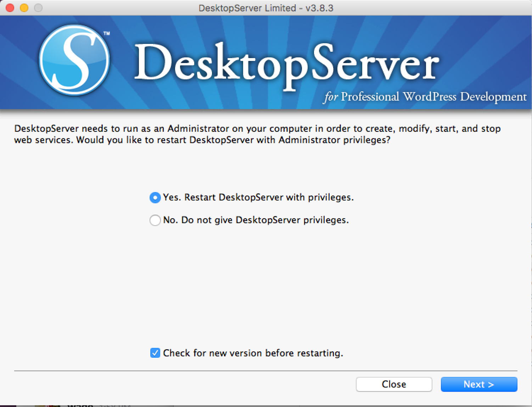The image size is (532, 407).
Task: Click the minimize yellow traffic light button
Action: pyautogui.click(x=24, y=7)
